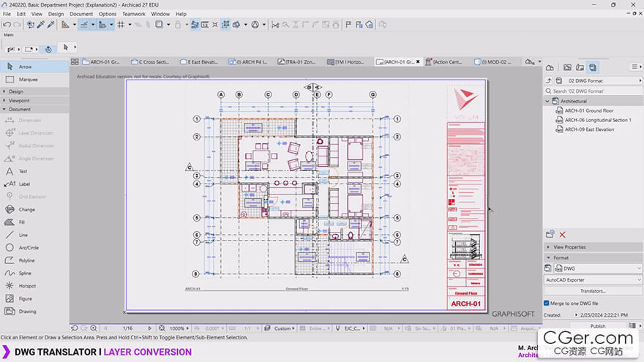Click the Undo icon
Image resolution: width=644 pixels, height=362 pixels.
pyautogui.click(x=7, y=25)
